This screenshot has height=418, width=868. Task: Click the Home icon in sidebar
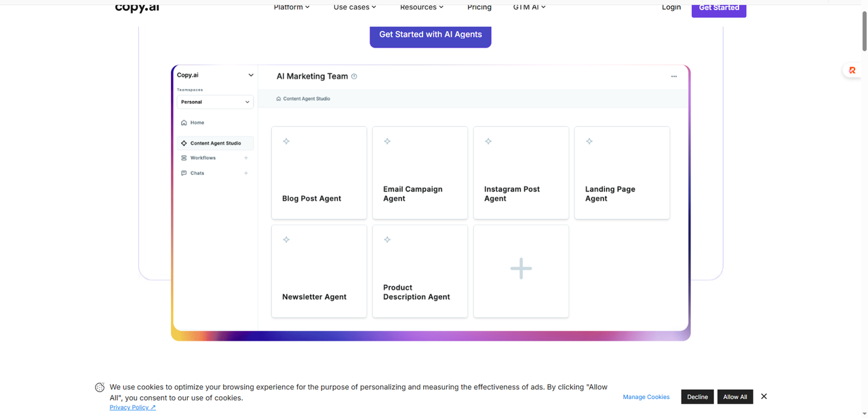184,123
